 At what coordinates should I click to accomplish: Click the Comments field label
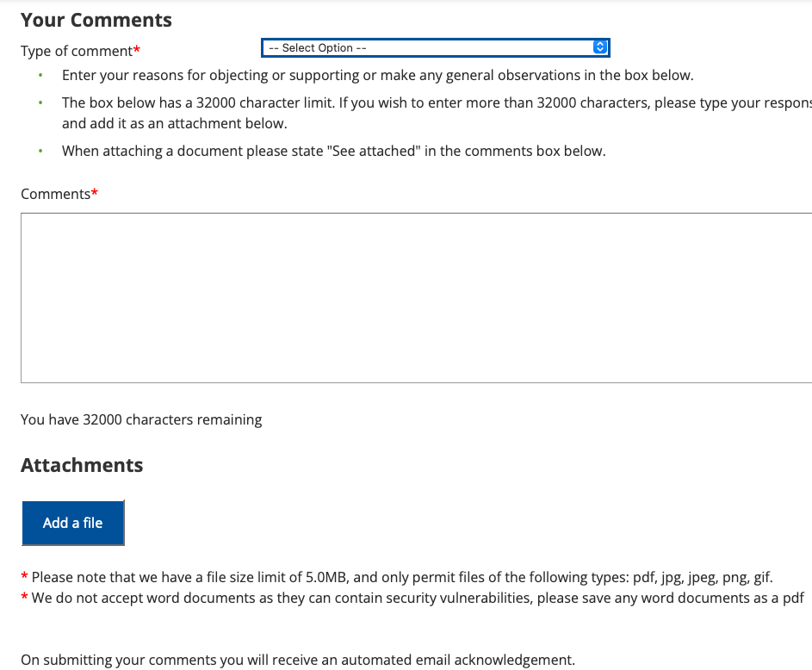(x=55, y=194)
